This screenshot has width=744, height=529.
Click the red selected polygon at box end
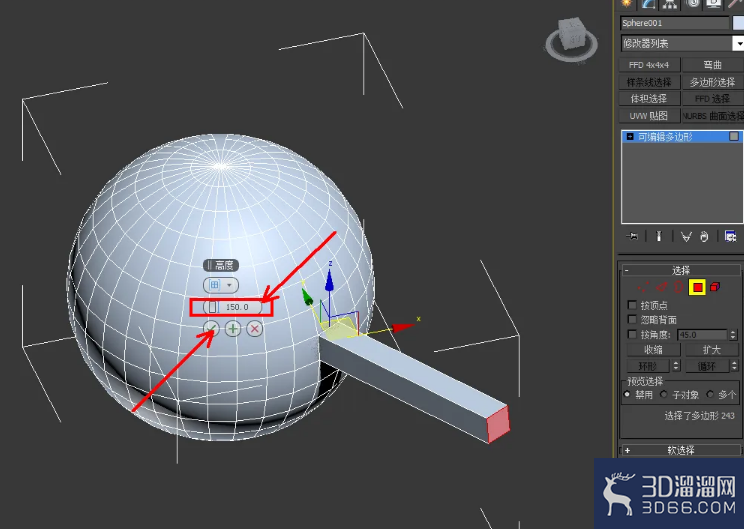[498, 424]
